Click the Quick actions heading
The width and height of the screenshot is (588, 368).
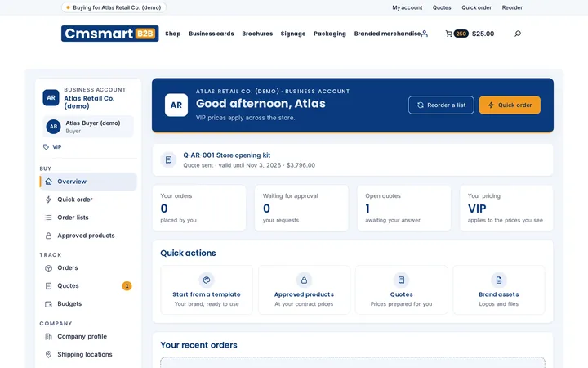[188, 253]
